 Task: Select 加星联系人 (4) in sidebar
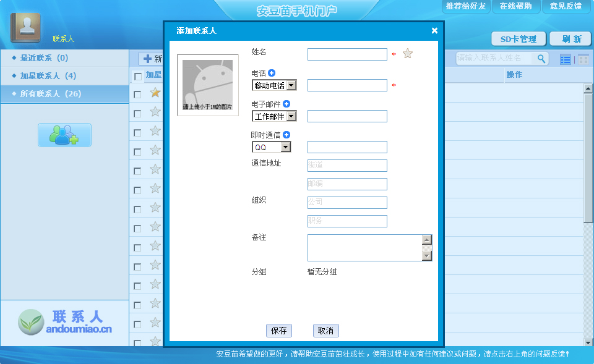[x=65, y=75]
